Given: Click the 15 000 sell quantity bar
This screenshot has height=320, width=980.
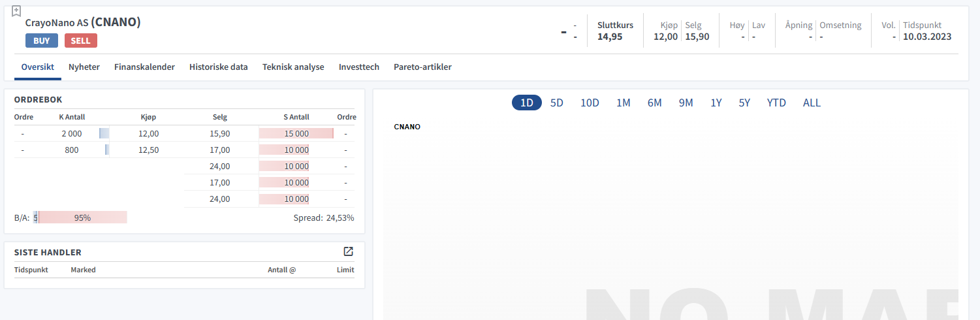Looking at the screenshot, I should click(296, 133).
